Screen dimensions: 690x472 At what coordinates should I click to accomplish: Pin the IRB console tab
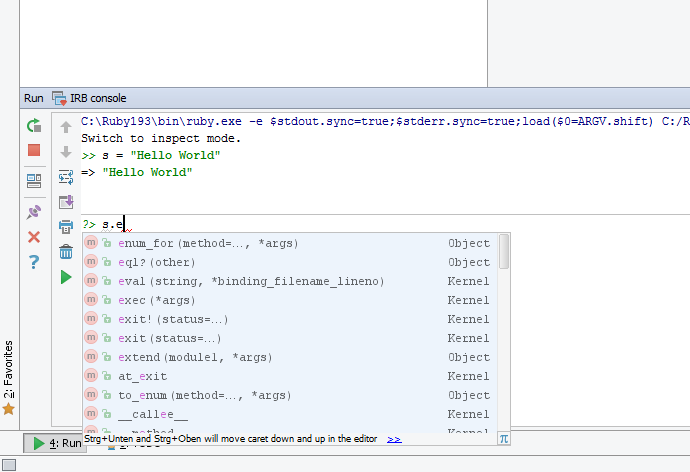coord(34,212)
